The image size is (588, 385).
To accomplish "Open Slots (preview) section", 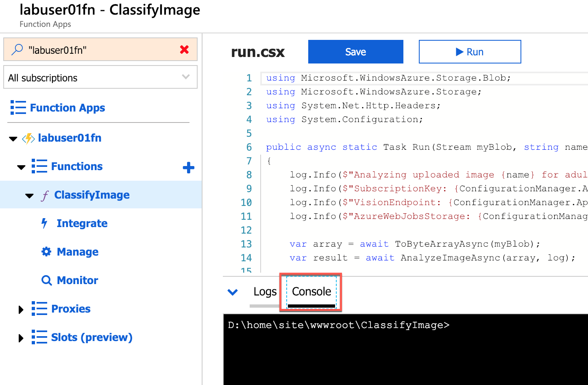I will (92, 337).
